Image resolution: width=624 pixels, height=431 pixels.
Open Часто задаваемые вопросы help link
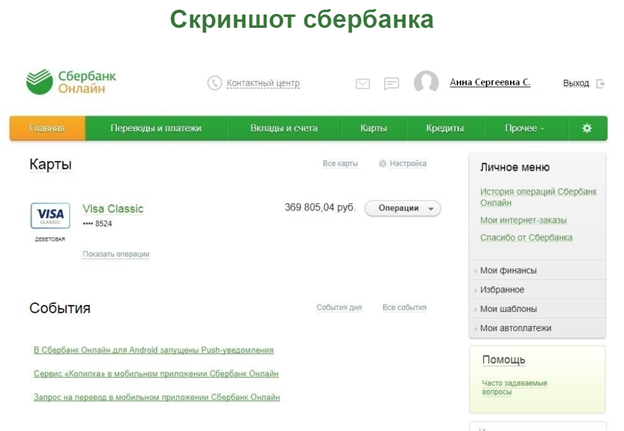point(515,387)
